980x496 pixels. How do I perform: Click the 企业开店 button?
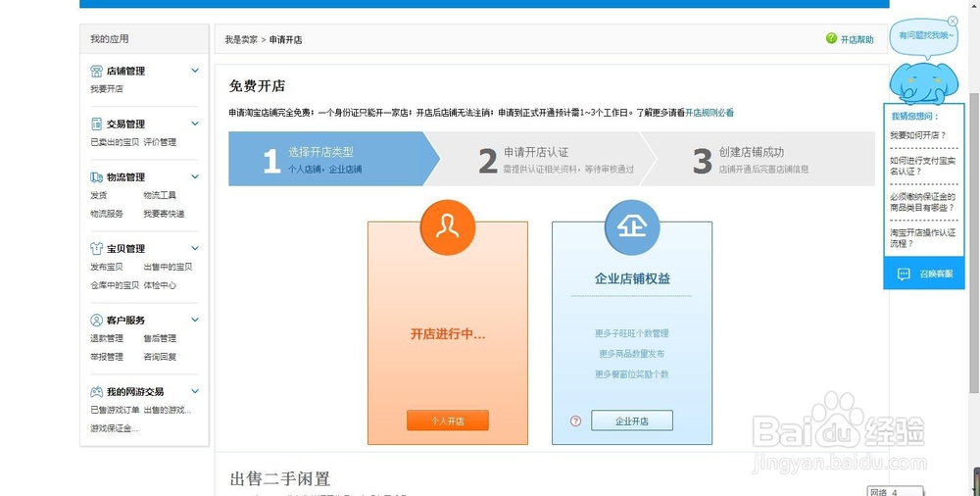[632, 421]
